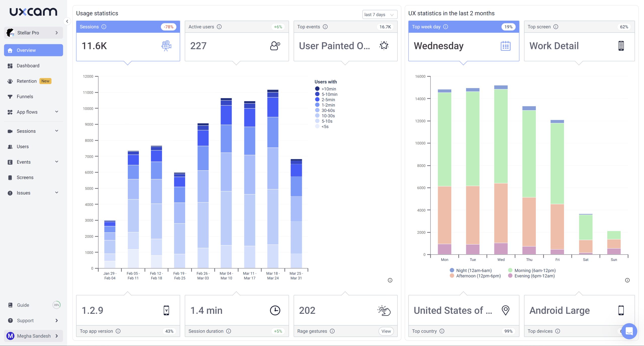This screenshot has width=644, height=346.
Task: Click the Top week day calendar icon
Action: tap(505, 46)
